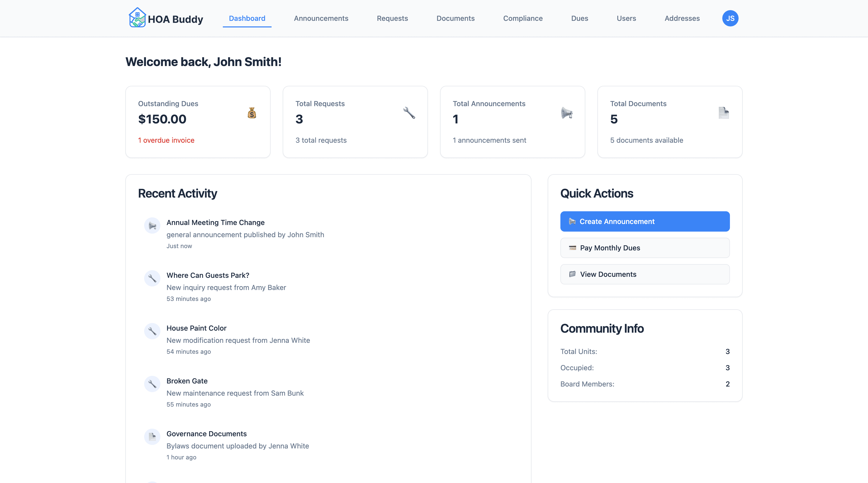Click the '1 announcements sent' text
Screen dimensions: 868x483
point(489,140)
